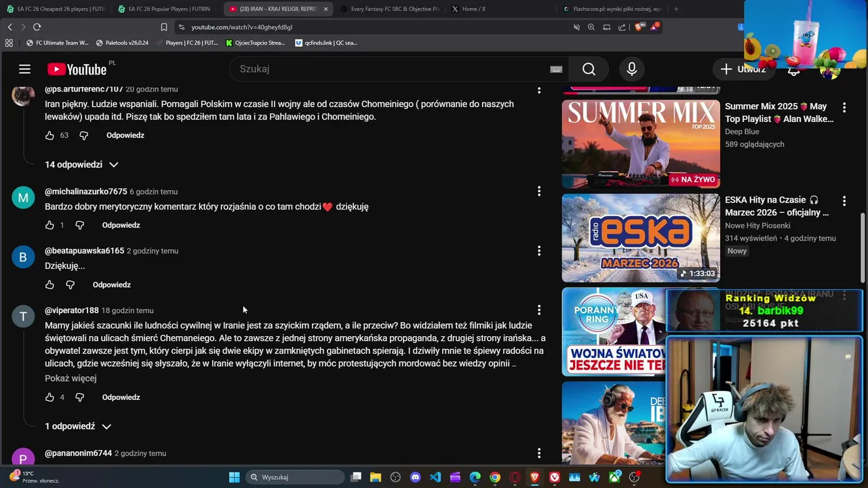Open Summer Mix 2025 live video thumbnail
The image size is (868, 488).
tap(641, 144)
